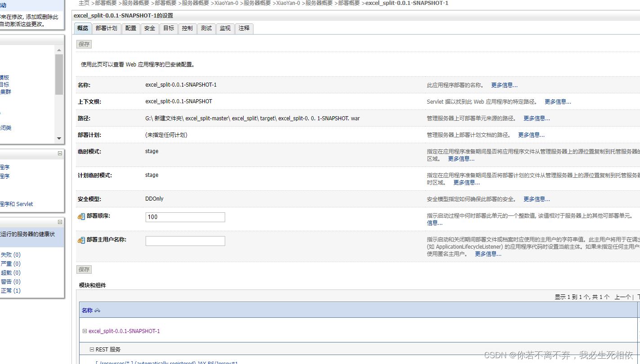
Task: Click the (未指定任何计划) value text
Action: pos(166,135)
